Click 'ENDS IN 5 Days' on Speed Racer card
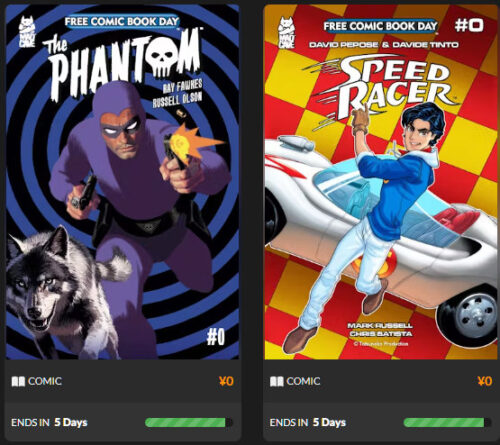This screenshot has width=500, height=445. (x=308, y=423)
